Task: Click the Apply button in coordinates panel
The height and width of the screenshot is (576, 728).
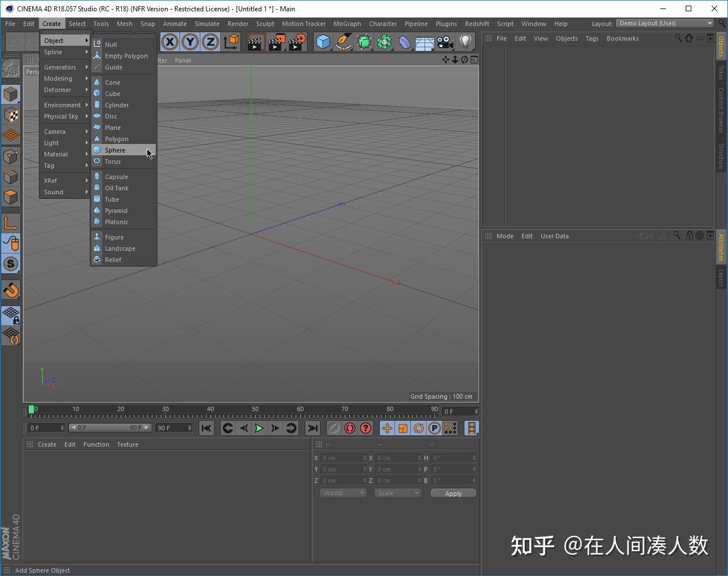Action: coord(453,492)
